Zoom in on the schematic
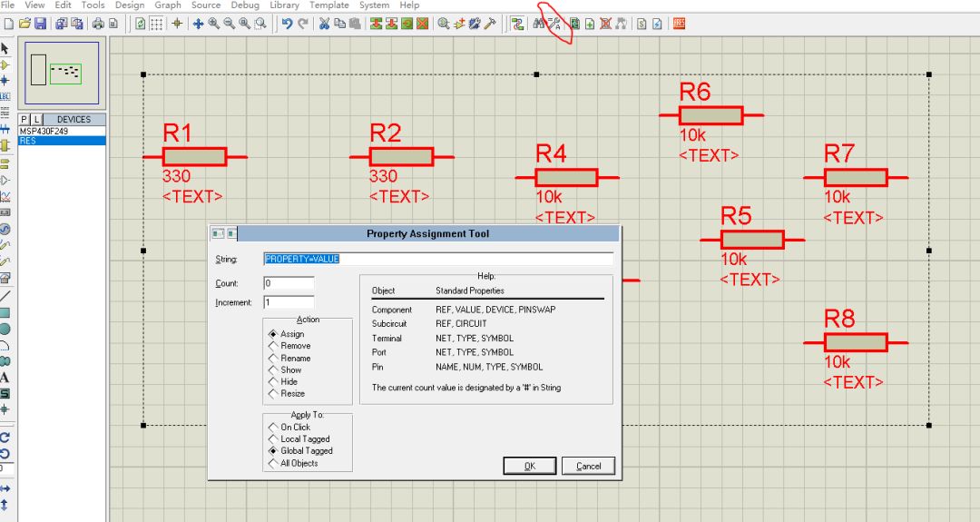Image resolution: width=980 pixels, height=522 pixels. click(x=214, y=24)
